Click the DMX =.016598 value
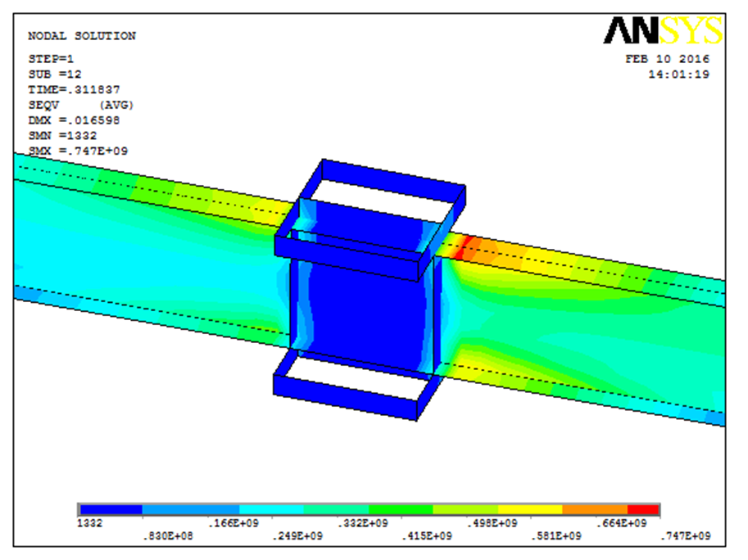Screen dimensions: 748x560 [74, 120]
